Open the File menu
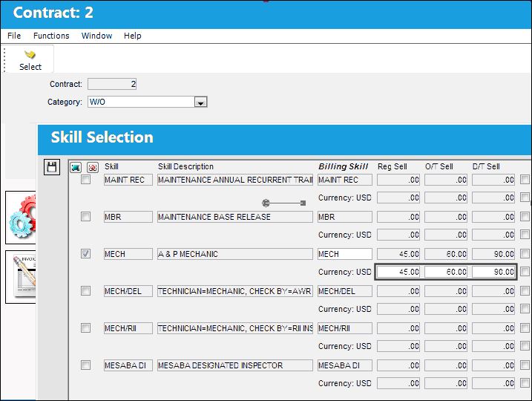This screenshot has width=532, height=401. (14, 36)
